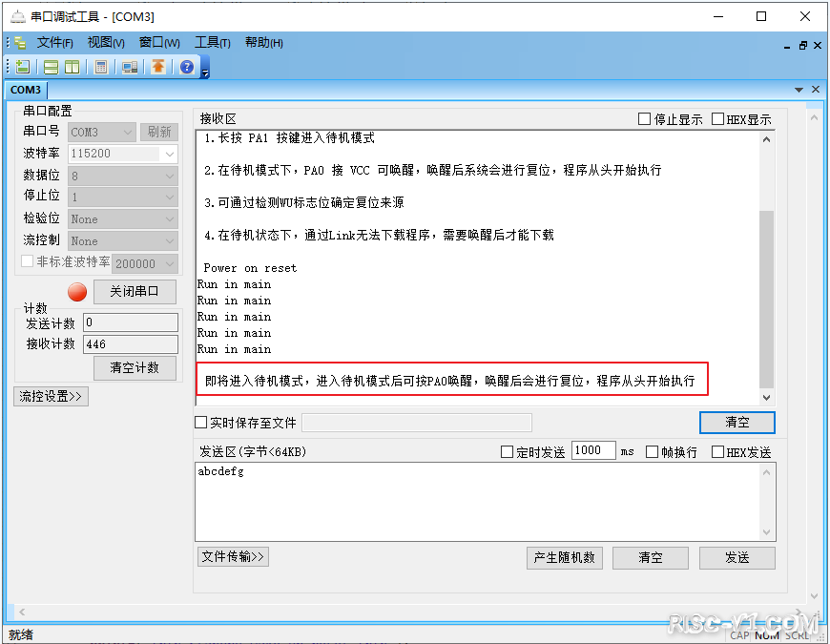The image size is (830, 644).
Task: Click the receive area scrollbar thumb
Action: (x=766, y=299)
